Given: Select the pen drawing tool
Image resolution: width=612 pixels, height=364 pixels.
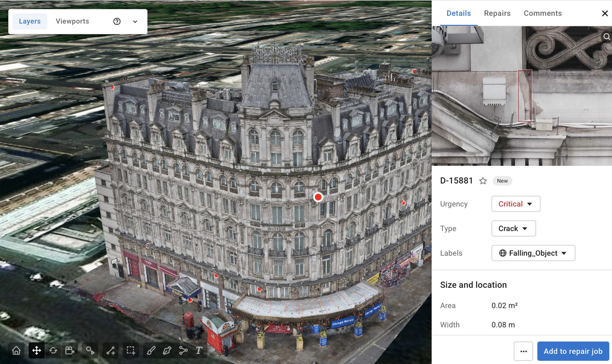Looking at the screenshot, I should click(x=167, y=350).
